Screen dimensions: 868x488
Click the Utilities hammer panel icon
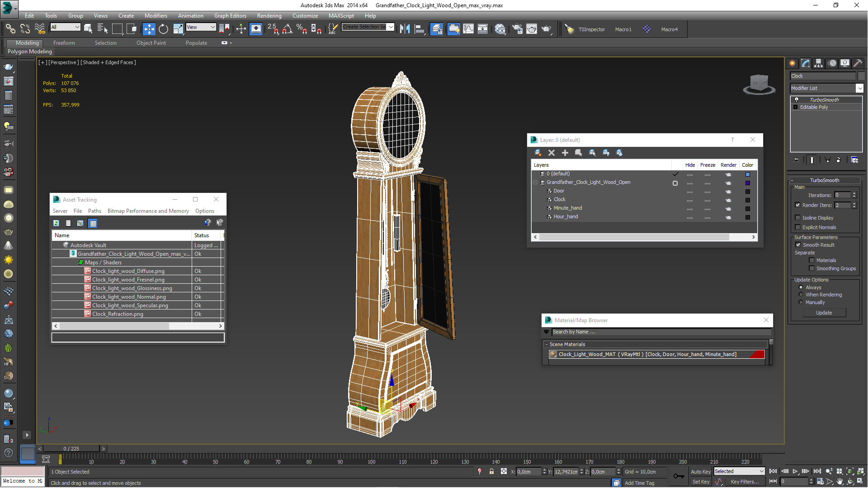coord(858,63)
